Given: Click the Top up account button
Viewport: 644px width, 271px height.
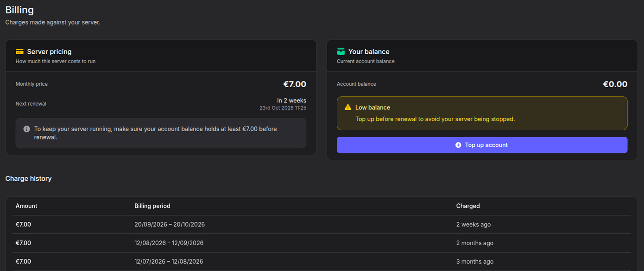Looking at the screenshot, I should [x=482, y=145].
